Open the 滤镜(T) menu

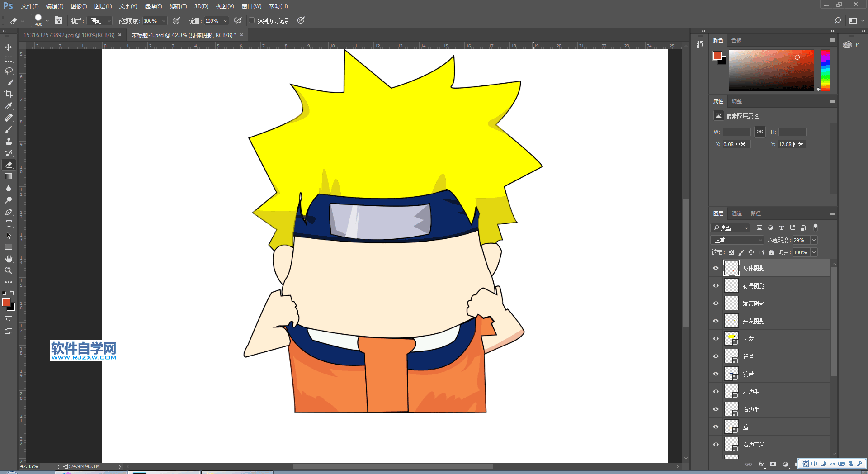(178, 6)
